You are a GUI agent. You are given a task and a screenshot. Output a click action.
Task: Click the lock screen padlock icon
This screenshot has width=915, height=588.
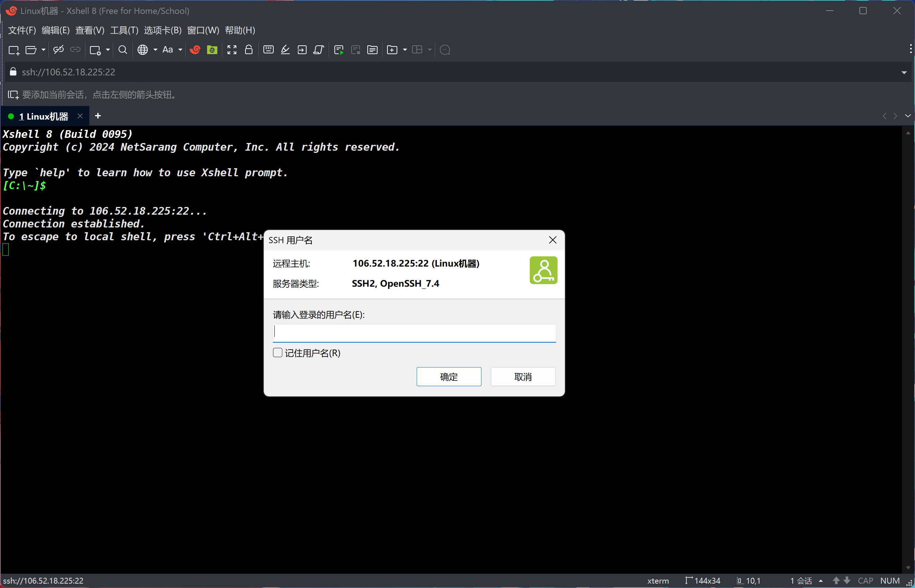[x=249, y=50]
